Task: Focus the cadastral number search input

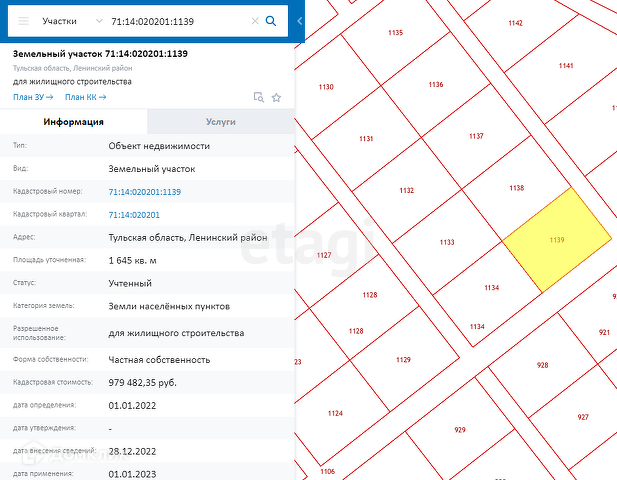Action: click(179, 21)
